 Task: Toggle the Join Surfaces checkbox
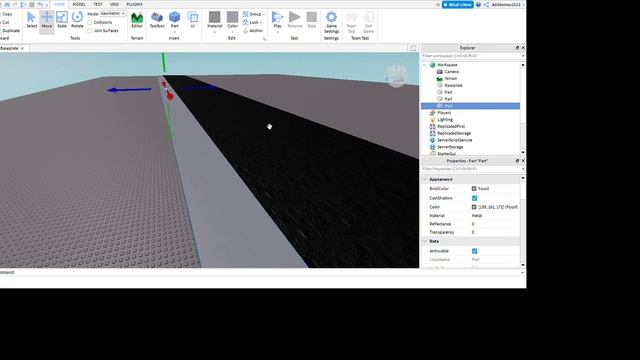click(90, 31)
